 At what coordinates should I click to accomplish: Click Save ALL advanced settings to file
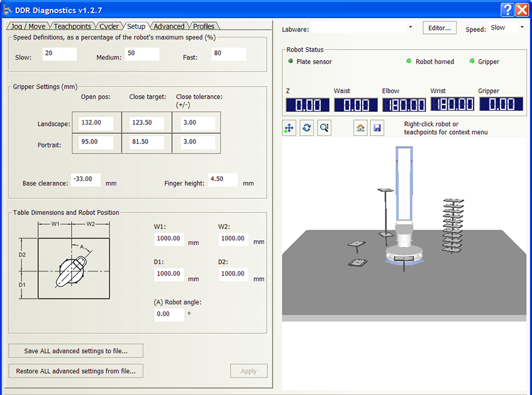coord(76,351)
